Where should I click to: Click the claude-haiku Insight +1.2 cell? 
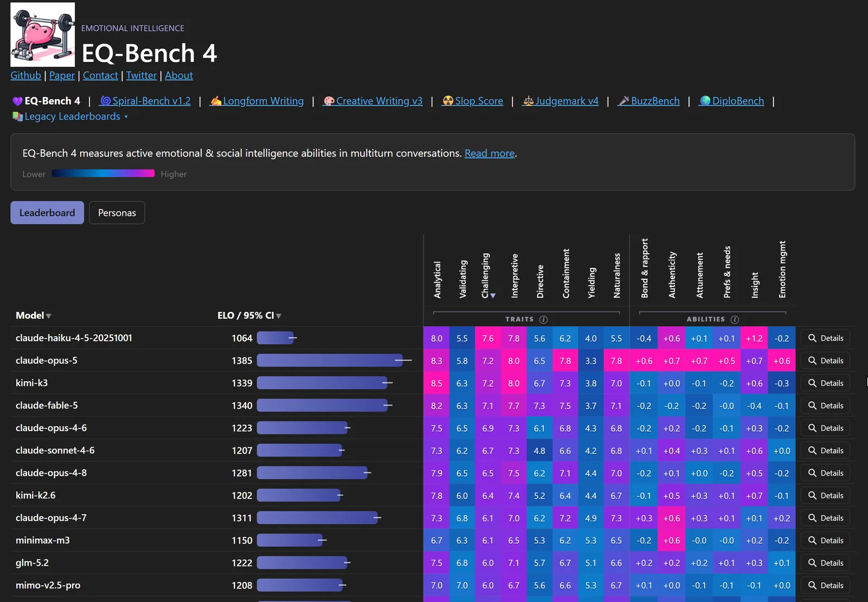coord(754,338)
